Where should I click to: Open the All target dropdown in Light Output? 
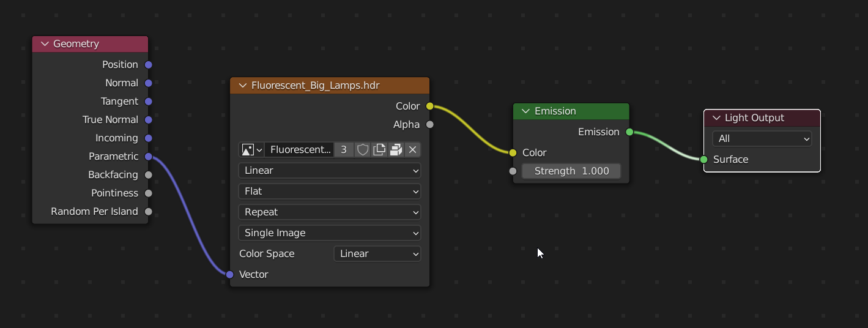[762, 139]
